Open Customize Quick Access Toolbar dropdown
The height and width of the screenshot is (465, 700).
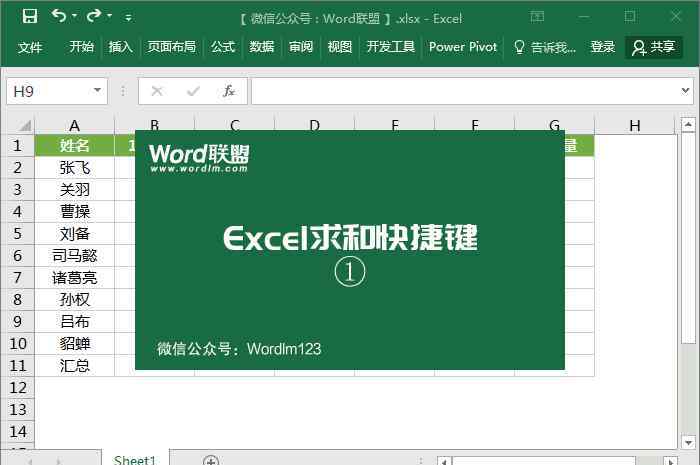tap(129, 18)
